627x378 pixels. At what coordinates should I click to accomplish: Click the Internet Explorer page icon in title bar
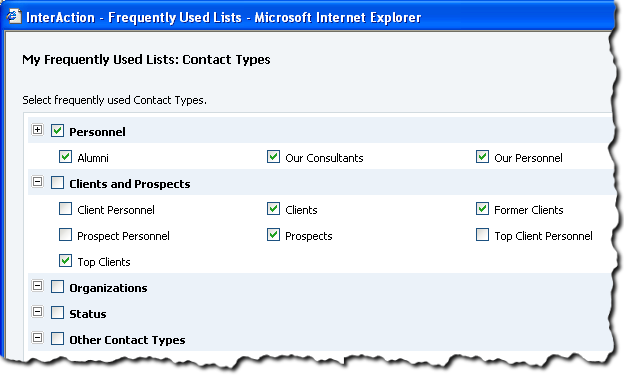tap(14, 16)
